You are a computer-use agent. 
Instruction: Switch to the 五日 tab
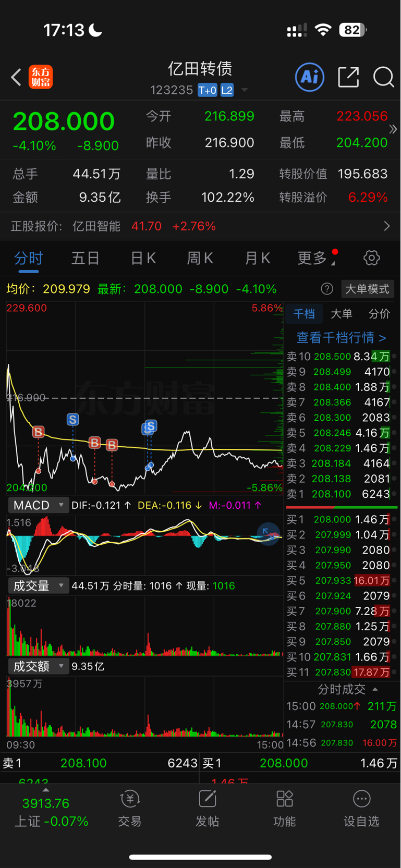click(86, 258)
